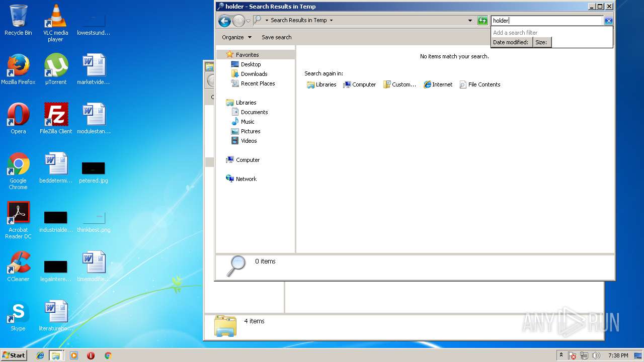Click the Windows Explorer taskbar button
This screenshot has height=362, width=644.
pyautogui.click(x=56, y=355)
